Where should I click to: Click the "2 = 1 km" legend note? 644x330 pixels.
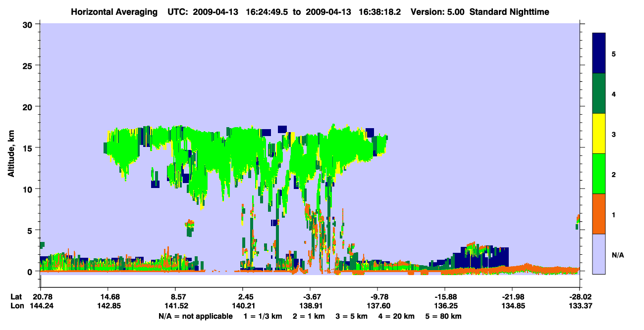[309, 316]
